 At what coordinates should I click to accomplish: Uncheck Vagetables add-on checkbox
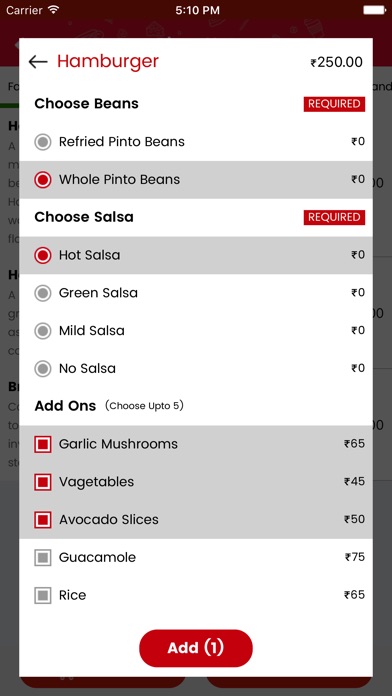tap(43, 482)
